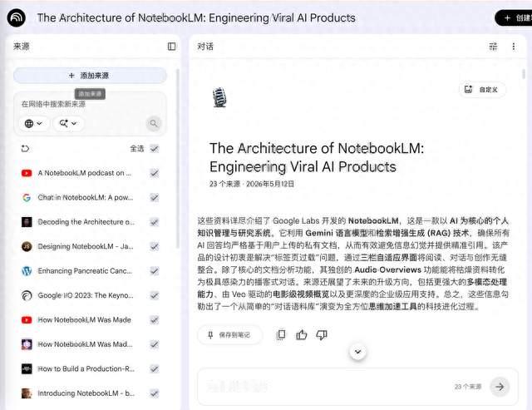Screen dimensions: 532x410
Task: Uncheck 'A NotebookLM podcast on' source checkbox
Action: click(155, 173)
